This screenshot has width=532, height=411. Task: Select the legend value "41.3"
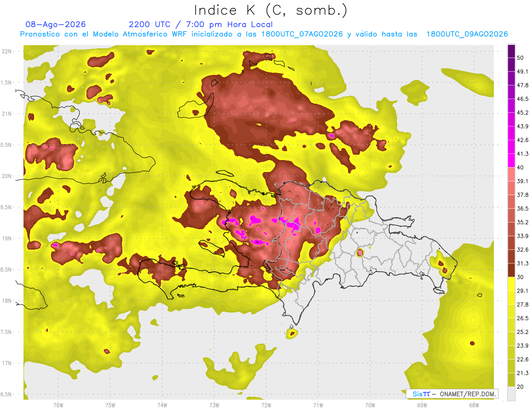click(x=523, y=154)
